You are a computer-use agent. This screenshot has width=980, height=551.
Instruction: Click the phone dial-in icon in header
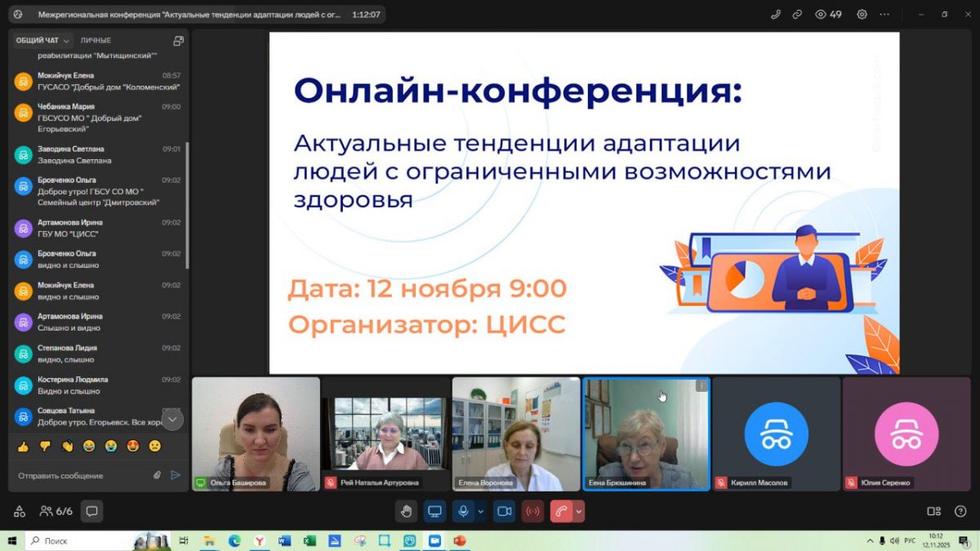776,15
